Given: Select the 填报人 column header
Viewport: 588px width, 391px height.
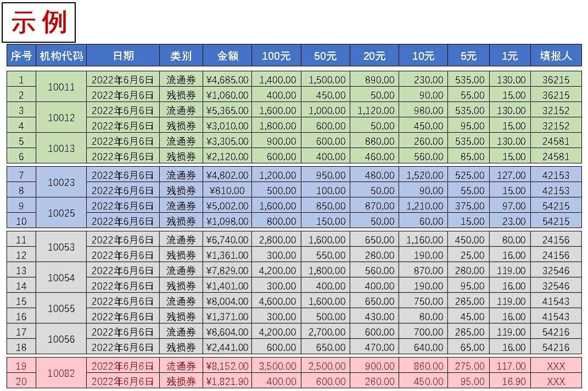Looking at the screenshot, I should pyautogui.click(x=556, y=55).
